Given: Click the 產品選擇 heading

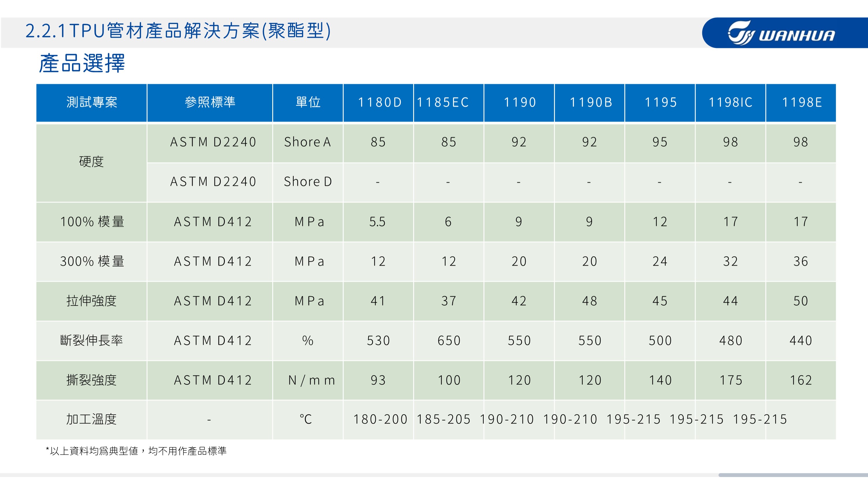Looking at the screenshot, I should click(x=82, y=63).
